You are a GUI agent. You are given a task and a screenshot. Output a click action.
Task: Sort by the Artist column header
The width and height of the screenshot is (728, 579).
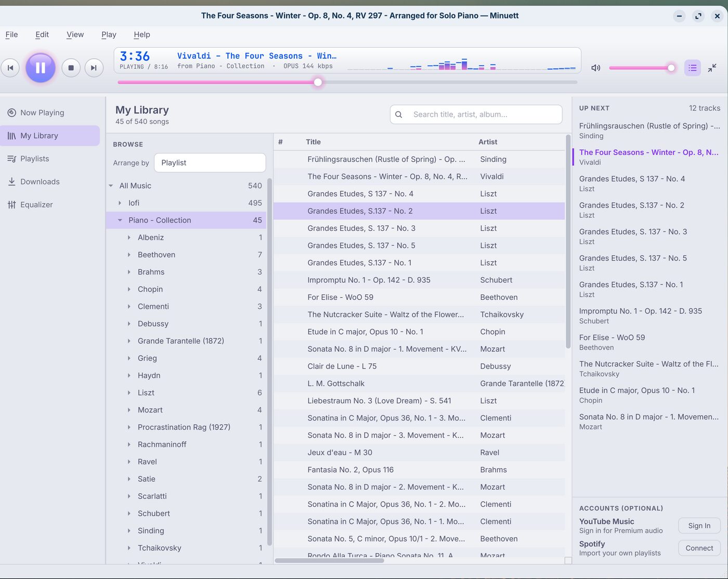(x=488, y=142)
